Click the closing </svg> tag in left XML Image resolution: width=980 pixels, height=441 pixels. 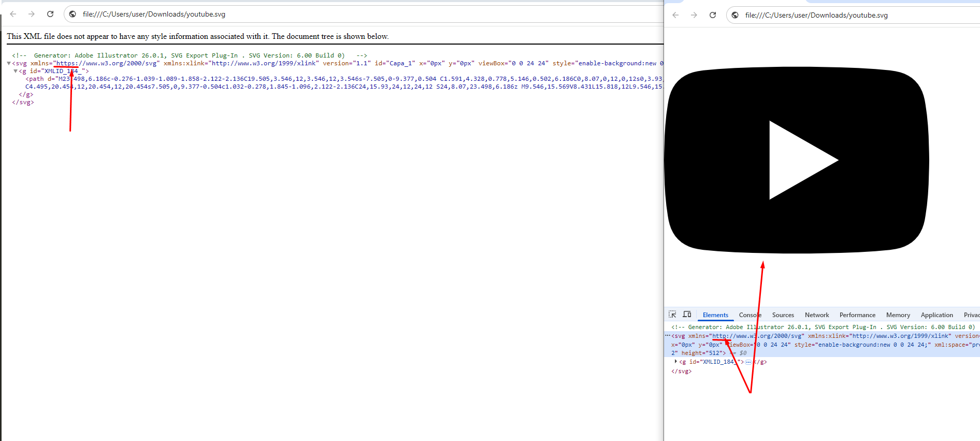coord(23,102)
